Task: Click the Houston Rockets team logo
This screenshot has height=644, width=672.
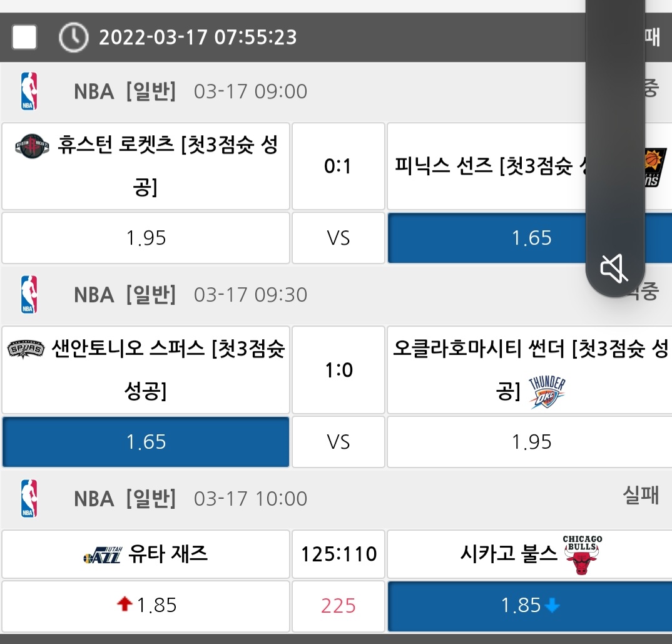Action: (x=31, y=146)
